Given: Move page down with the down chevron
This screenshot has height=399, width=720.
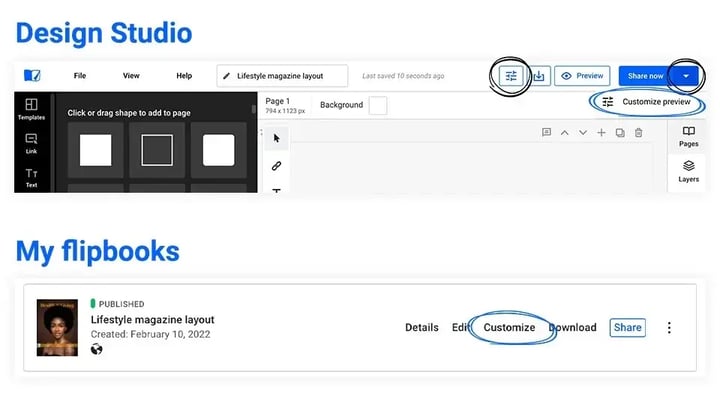Looking at the screenshot, I should click(583, 133).
